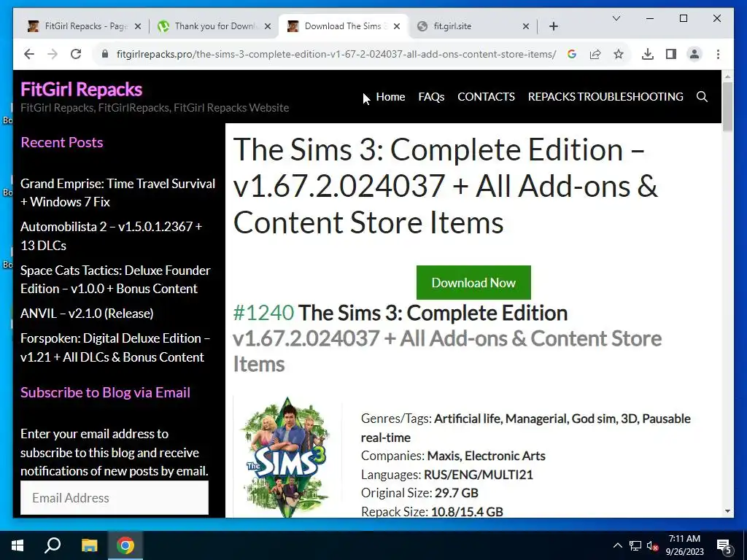Open the taskbar clock and date

[x=684, y=545]
